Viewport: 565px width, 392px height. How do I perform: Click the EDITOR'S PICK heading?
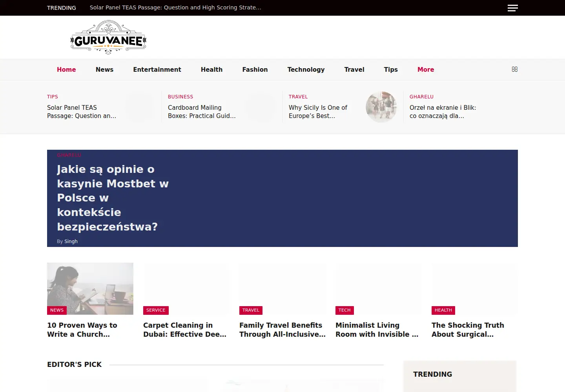(74, 364)
